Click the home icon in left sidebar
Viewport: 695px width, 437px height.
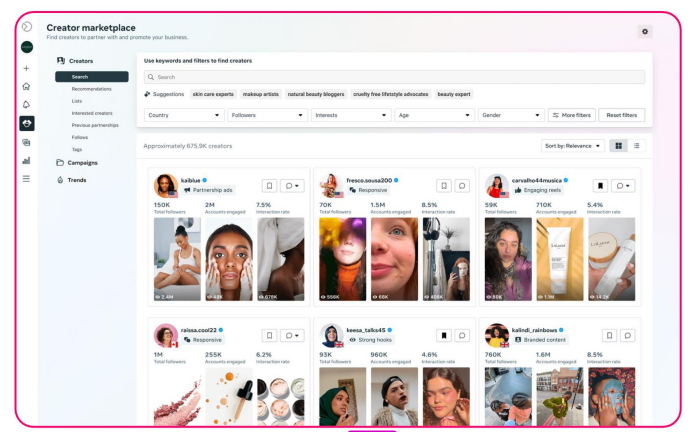pyautogui.click(x=27, y=86)
